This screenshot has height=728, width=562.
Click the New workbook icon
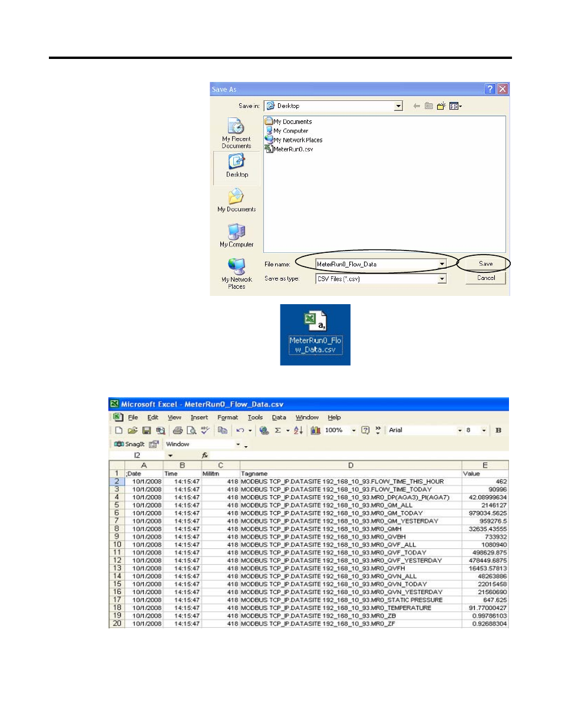pos(118,430)
